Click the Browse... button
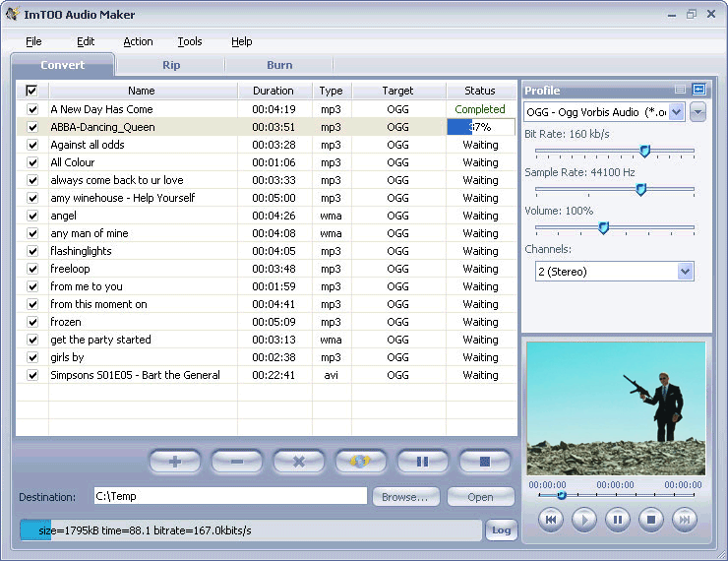Screen dimensions: 728x561 click(405, 497)
